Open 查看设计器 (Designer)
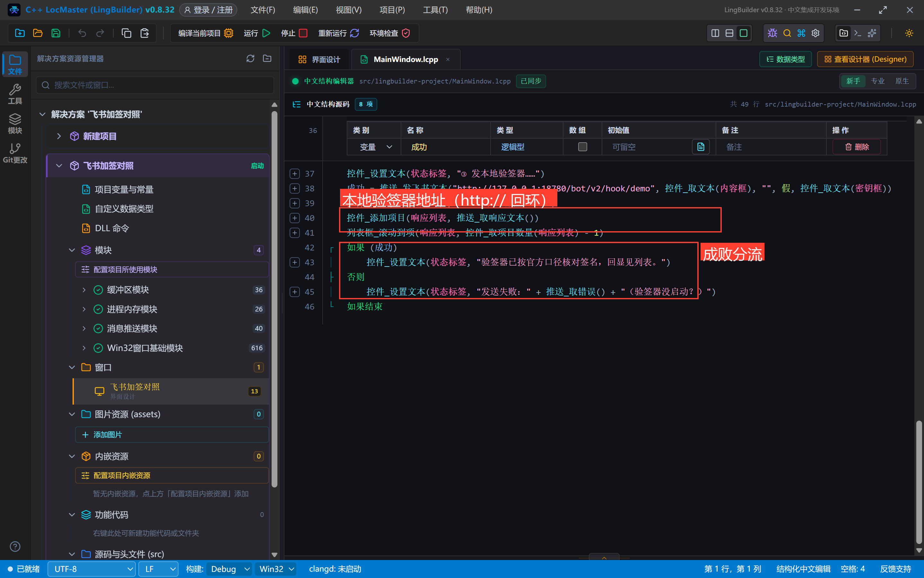The width and height of the screenshot is (924, 578). [865, 59]
